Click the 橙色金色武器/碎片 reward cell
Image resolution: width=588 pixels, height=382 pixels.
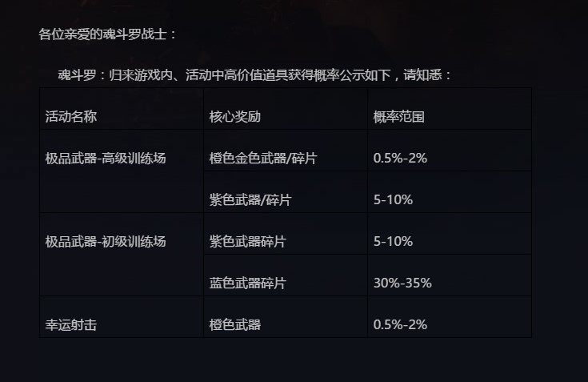[x=262, y=159]
